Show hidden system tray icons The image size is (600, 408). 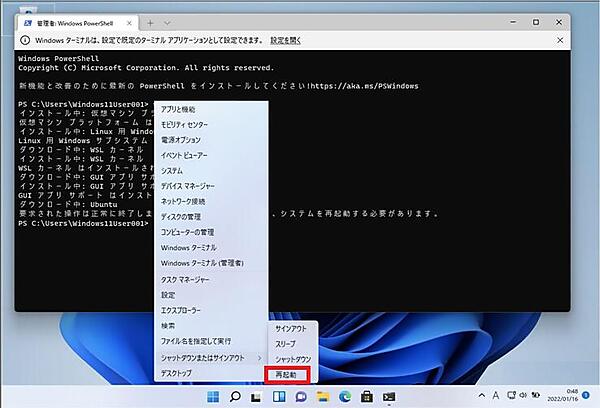[482, 395]
